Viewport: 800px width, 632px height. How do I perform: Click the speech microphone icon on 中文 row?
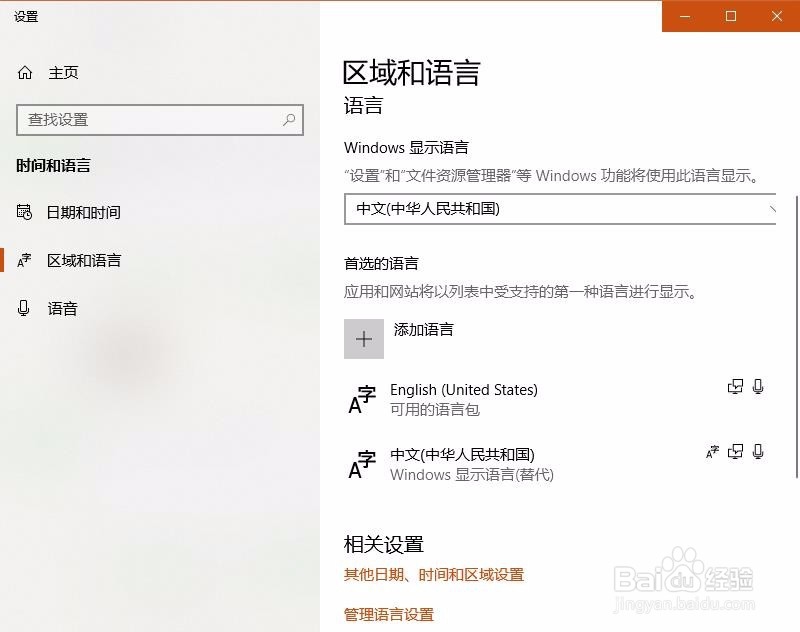point(758,451)
